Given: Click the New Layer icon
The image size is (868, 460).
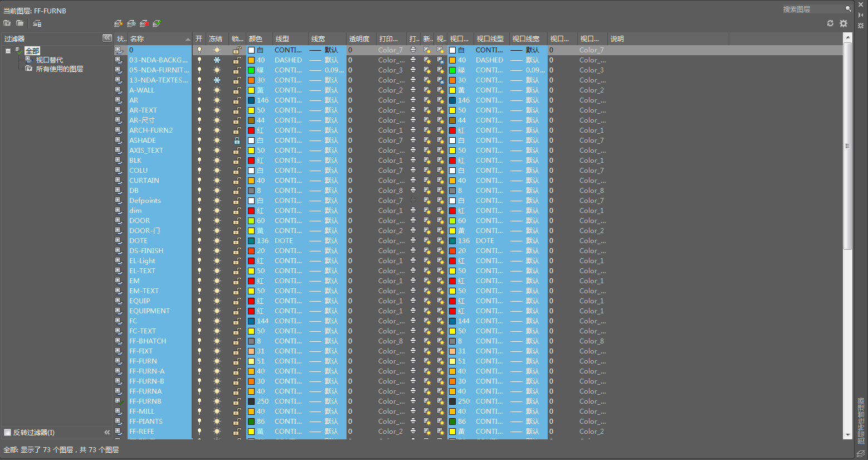Looking at the screenshot, I should click(x=118, y=23).
